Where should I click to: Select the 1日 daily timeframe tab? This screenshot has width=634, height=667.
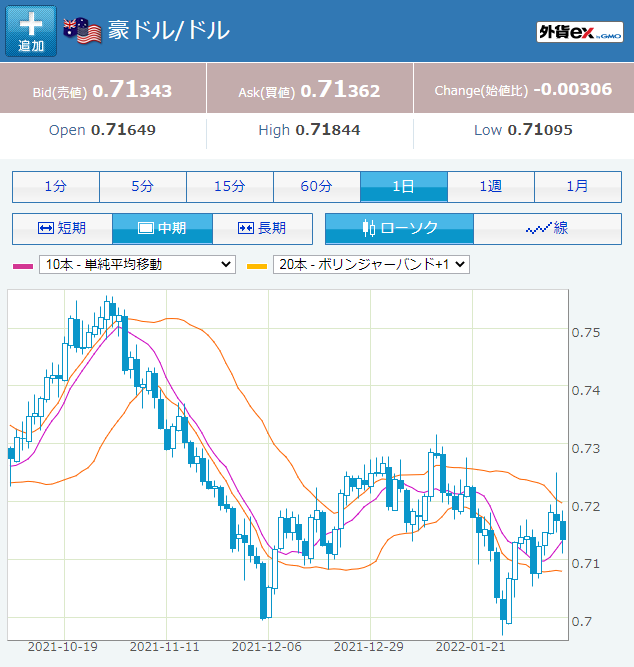click(x=404, y=187)
